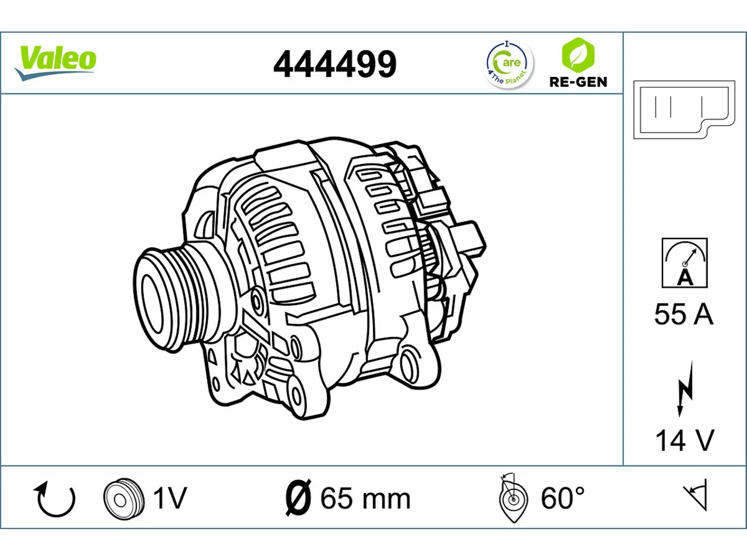Click the pulley grooves icon

click(x=123, y=499)
